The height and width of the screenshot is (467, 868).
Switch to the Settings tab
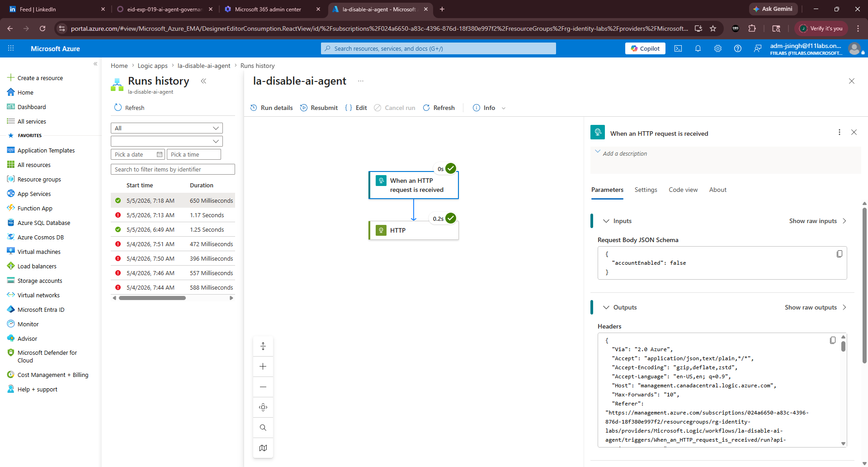coord(646,190)
